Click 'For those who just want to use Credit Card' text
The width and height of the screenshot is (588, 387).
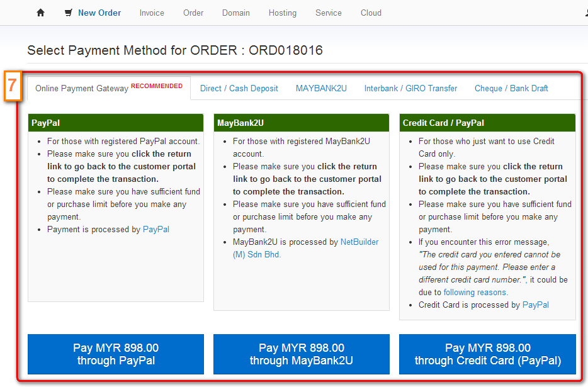pyautogui.click(x=487, y=148)
